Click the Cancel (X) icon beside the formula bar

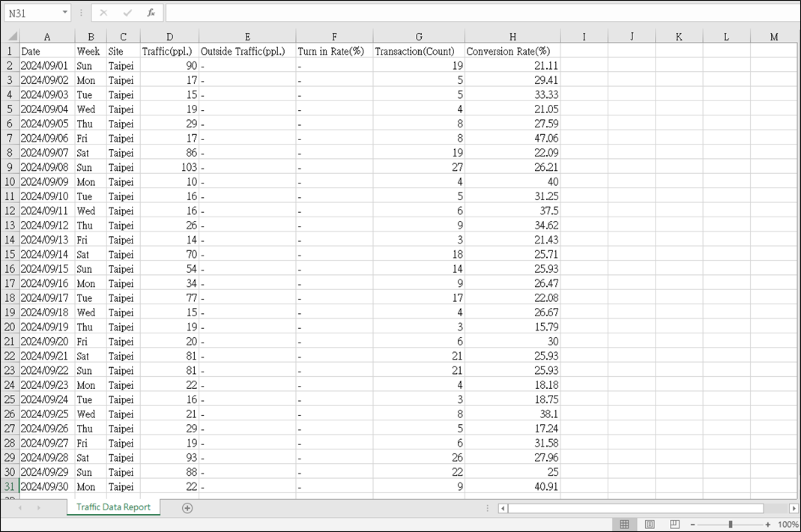pos(103,12)
